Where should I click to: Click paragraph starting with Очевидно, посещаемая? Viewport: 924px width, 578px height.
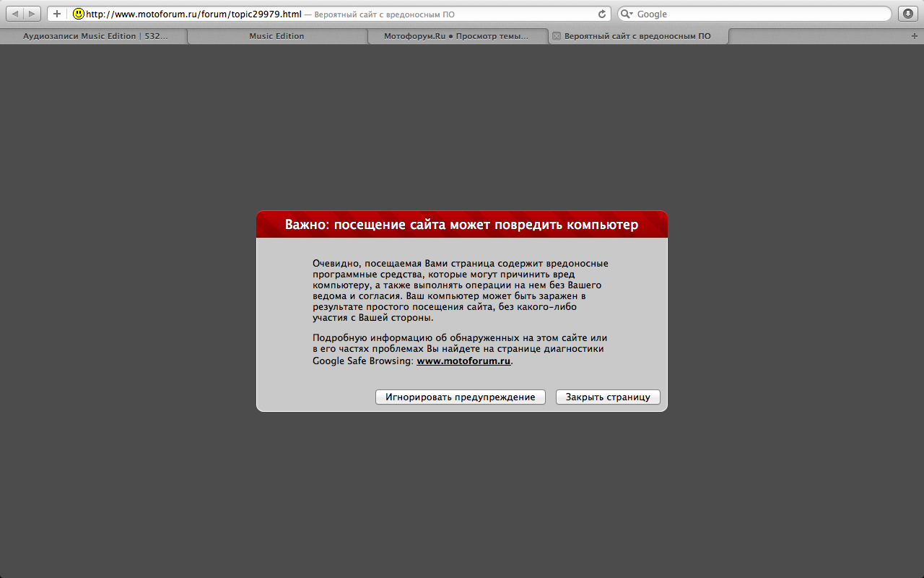(x=461, y=290)
